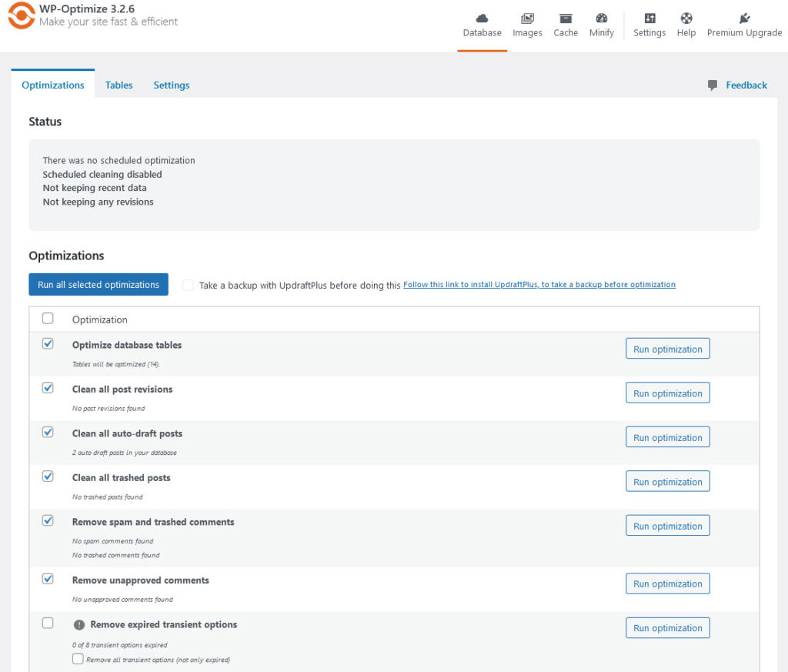788x672 pixels.
Task: Uncheck Optimize database tables checkbox
Action: tap(48, 344)
